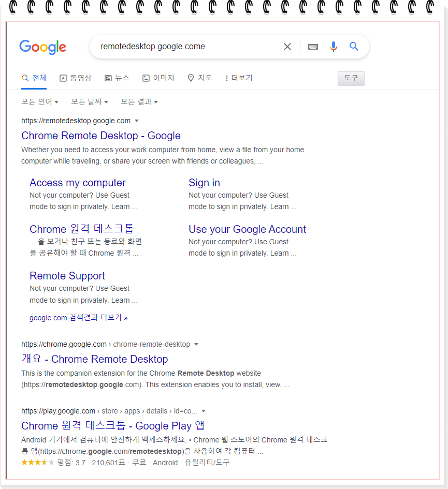The height and width of the screenshot is (489, 448).
Task: Open the Access my computer sitelink
Action: coord(77,183)
